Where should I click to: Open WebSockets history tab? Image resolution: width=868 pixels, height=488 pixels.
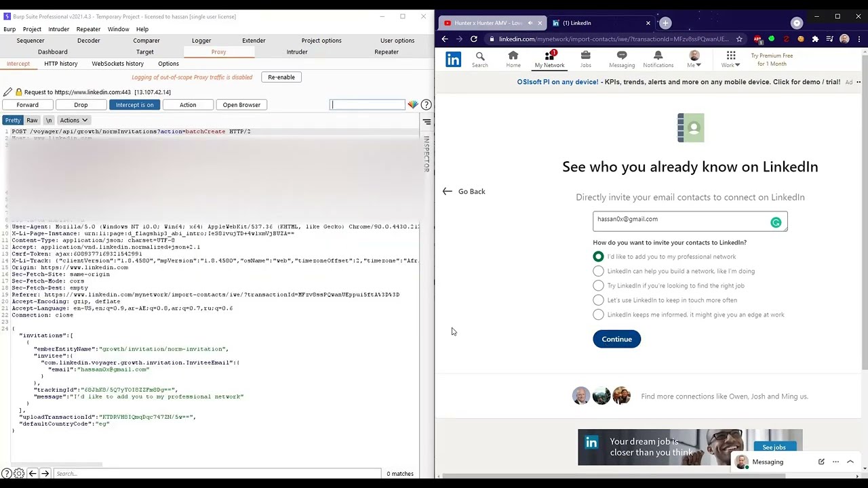tap(117, 64)
